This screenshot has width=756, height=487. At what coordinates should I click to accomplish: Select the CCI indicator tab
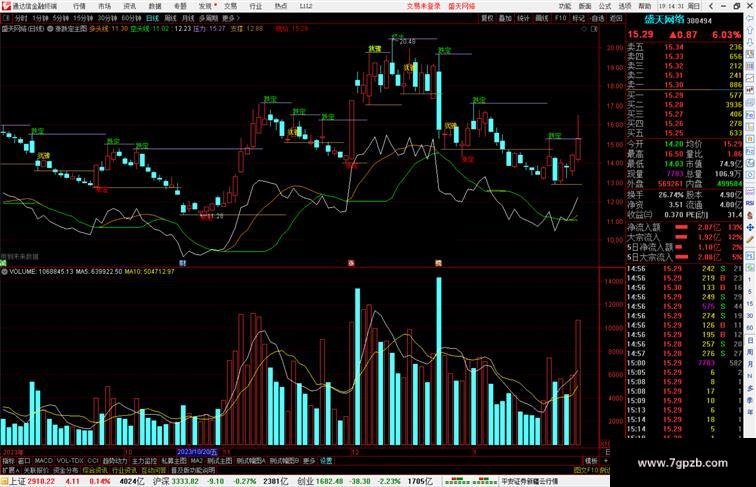click(x=93, y=461)
